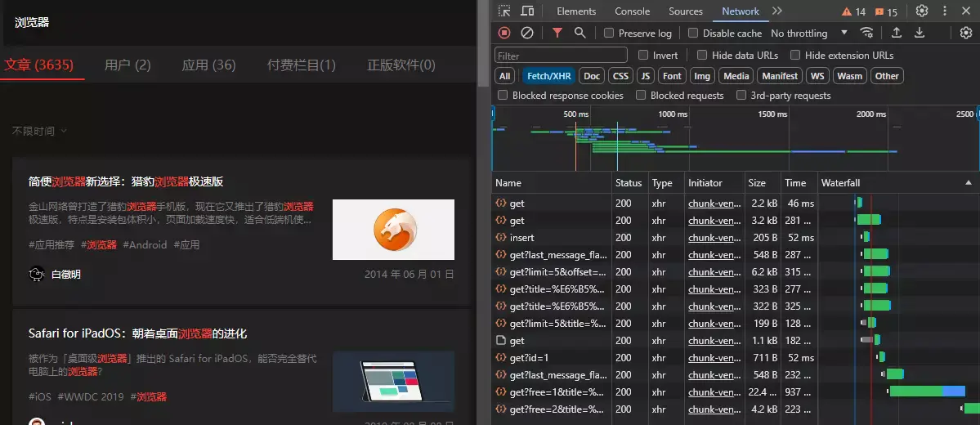The width and height of the screenshot is (980, 425).
Task: Filter requests by Doc
Action: tap(592, 76)
